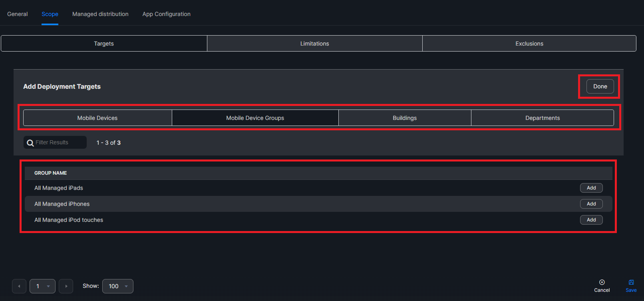Screen dimensions: 644x301
Task: Open the Show 100 results dropdown
Action: 118,286
